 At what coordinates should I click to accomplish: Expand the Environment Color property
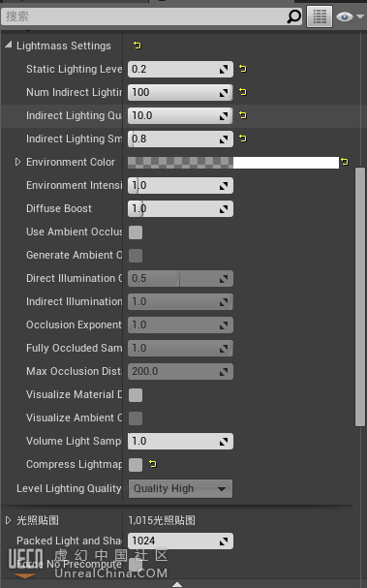pos(17,162)
